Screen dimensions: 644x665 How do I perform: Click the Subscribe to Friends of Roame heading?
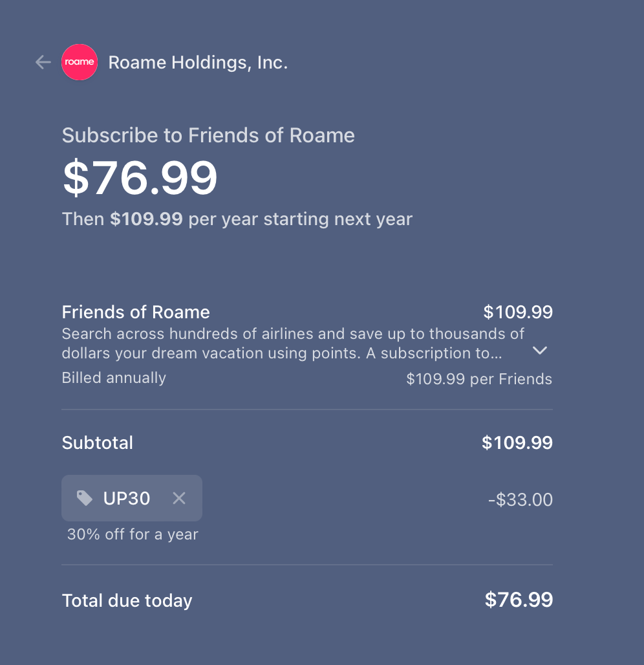(208, 135)
